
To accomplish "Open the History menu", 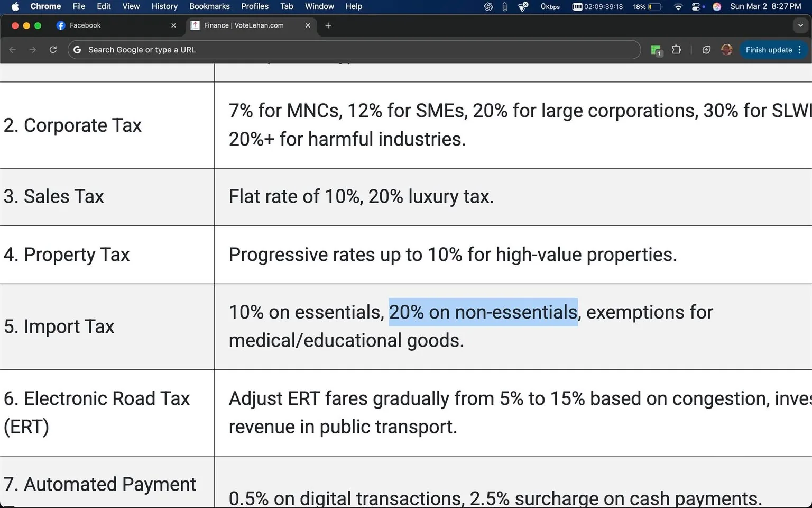I will coord(164,6).
